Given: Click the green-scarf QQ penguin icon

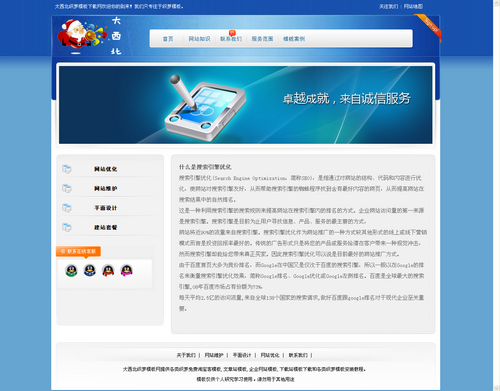Looking at the screenshot, I should pos(71,270).
